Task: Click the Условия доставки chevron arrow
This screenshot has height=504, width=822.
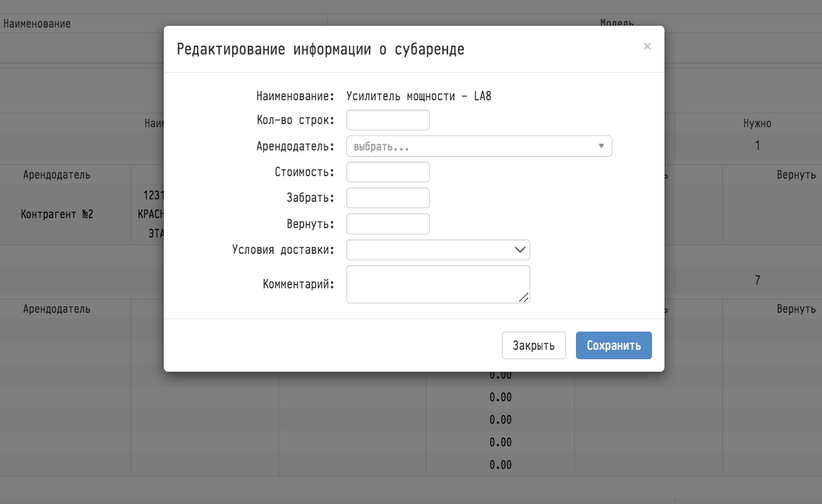Action: coord(520,249)
